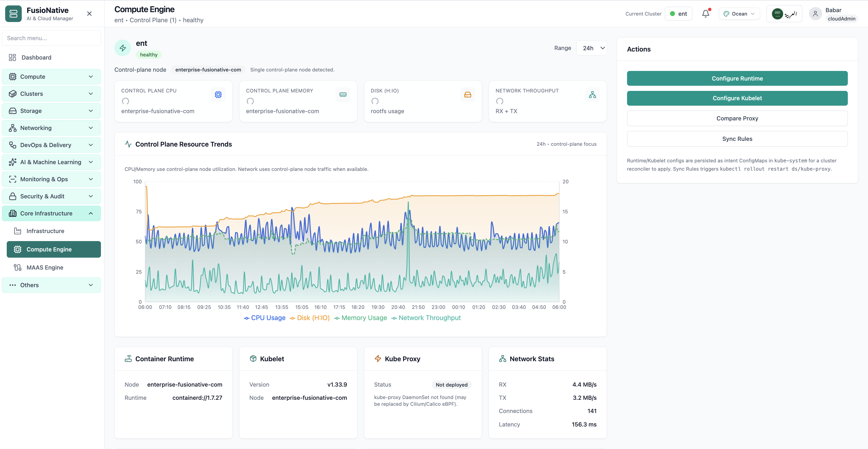The height and width of the screenshot is (449, 868).
Task: Click the ent lightning bolt icon
Action: coord(123,48)
